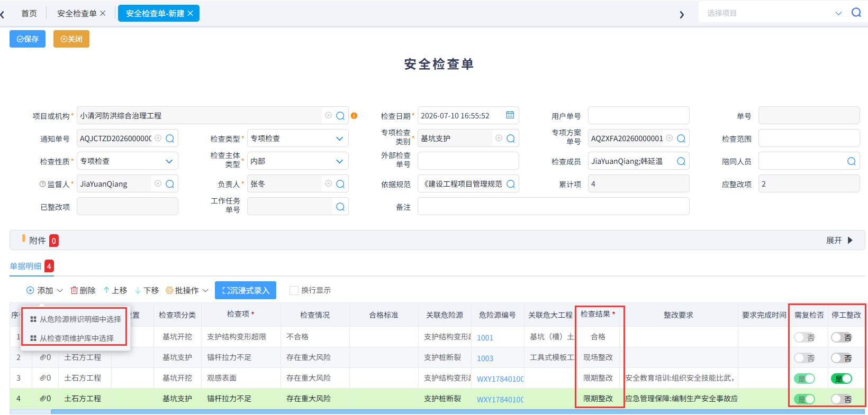Search 检查成员 lookup icon
868x415 pixels.
point(681,161)
